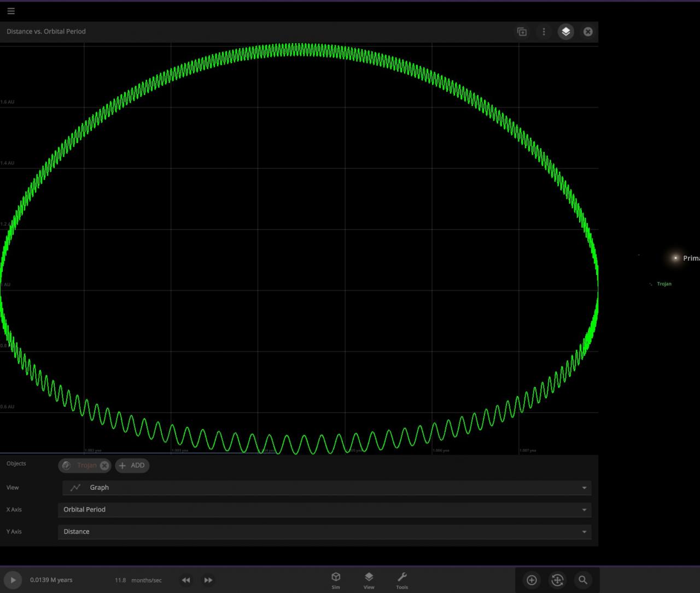Click ADD to add an object
This screenshot has width=700, height=593.
click(x=132, y=466)
